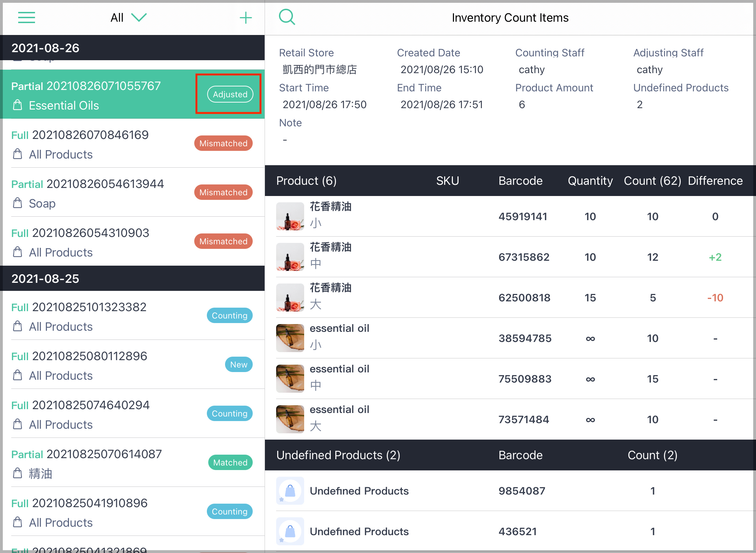Screen dimensions: 756x553
Task: Open the hamburger menu icon
Action: click(27, 17)
